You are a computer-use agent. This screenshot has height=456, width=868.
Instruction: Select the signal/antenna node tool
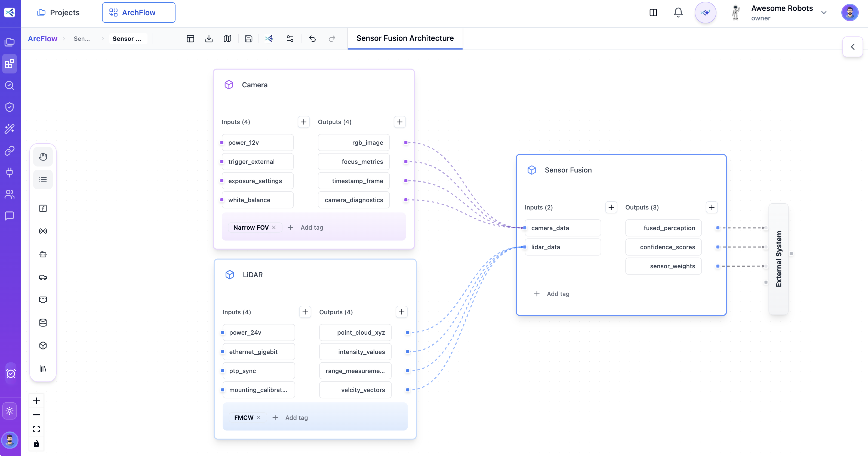[43, 231]
